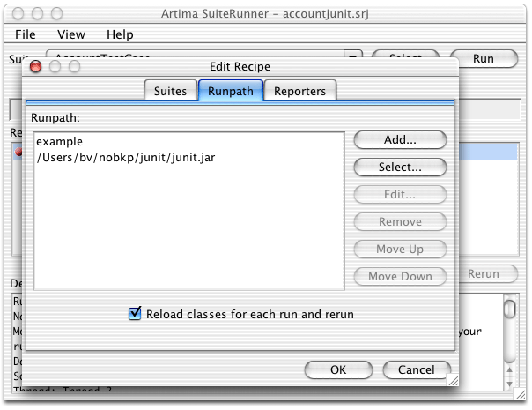Click the details scrollbar thumb in main window

pyautogui.click(x=509, y=309)
